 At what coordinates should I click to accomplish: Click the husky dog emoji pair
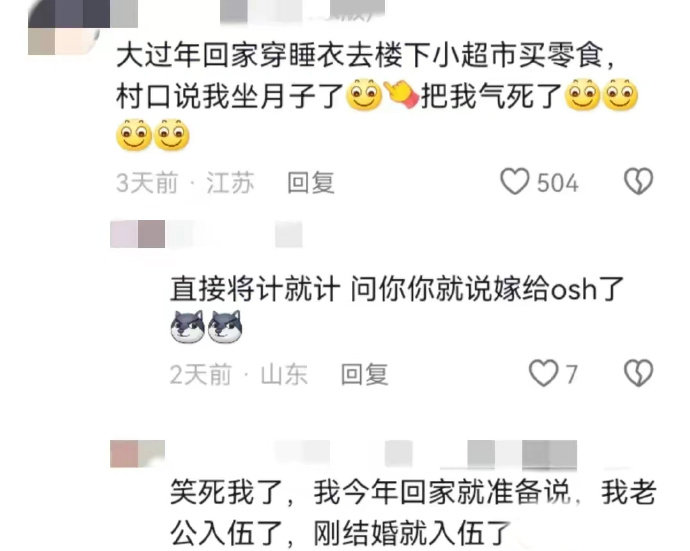(206, 327)
